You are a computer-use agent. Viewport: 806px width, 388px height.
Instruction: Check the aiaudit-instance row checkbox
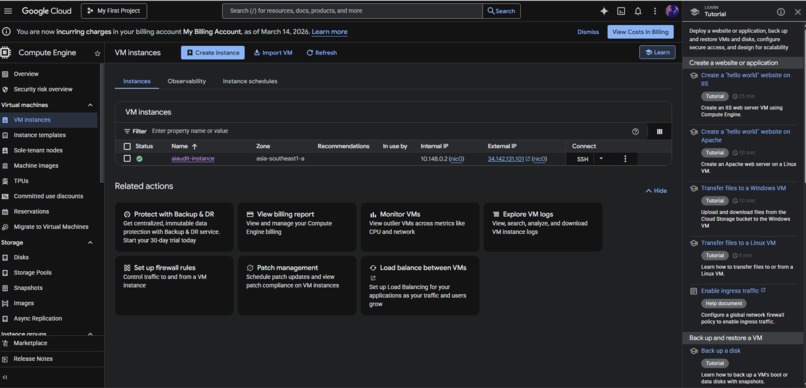(x=127, y=159)
